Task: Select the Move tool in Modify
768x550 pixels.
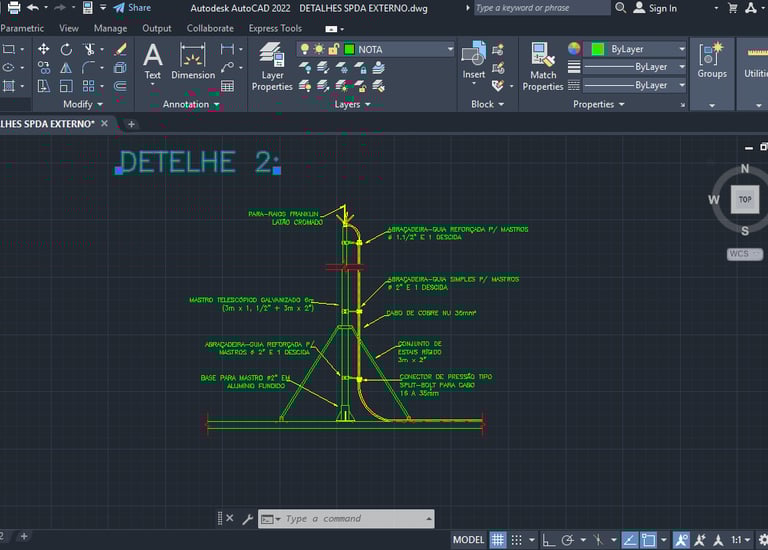Action: pos(44,49)
